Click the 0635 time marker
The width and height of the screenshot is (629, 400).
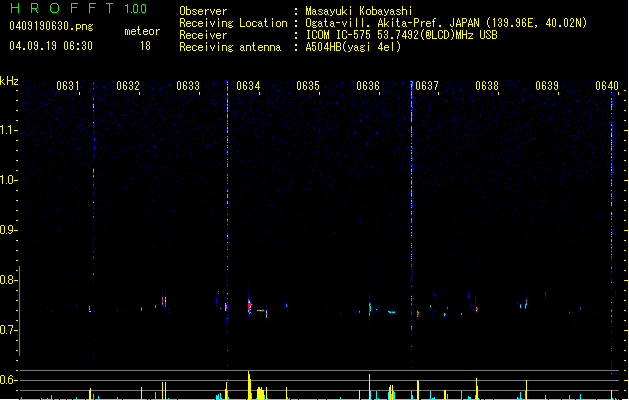point(308,86)
